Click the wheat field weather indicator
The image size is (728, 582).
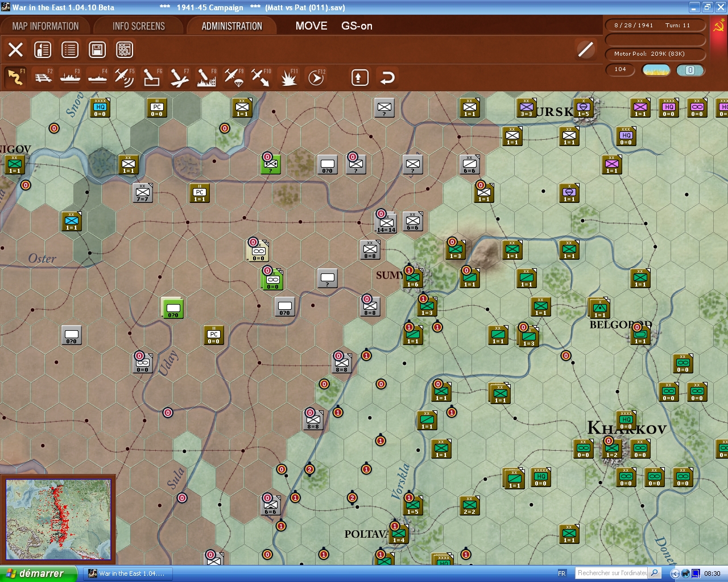point(656,70)
